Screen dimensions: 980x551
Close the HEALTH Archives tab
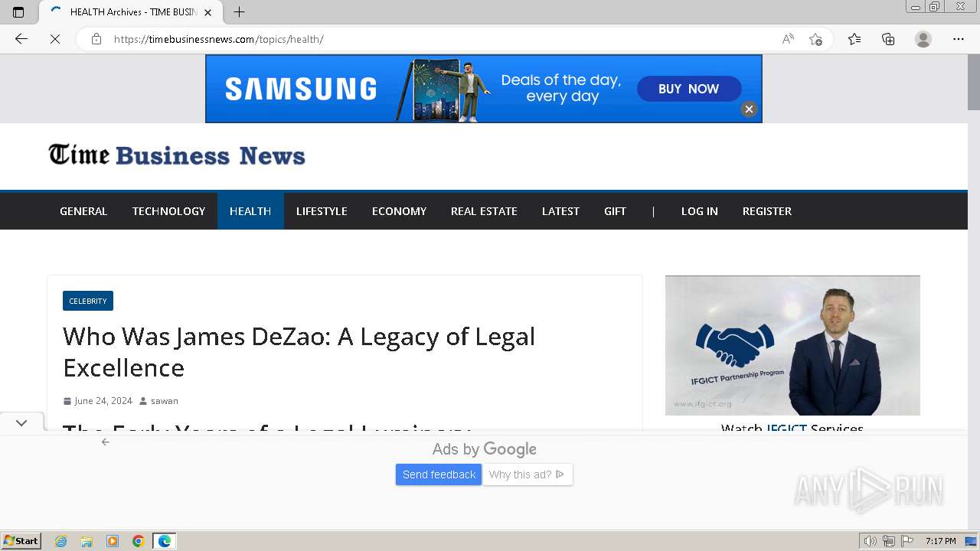[x=207, y=12]
